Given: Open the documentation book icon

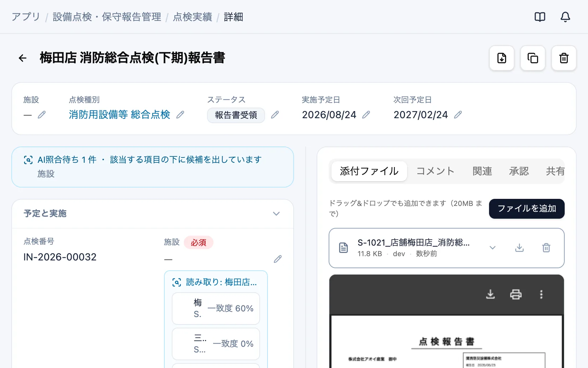Looking at the screenshot, I should [x=540, y=17].
